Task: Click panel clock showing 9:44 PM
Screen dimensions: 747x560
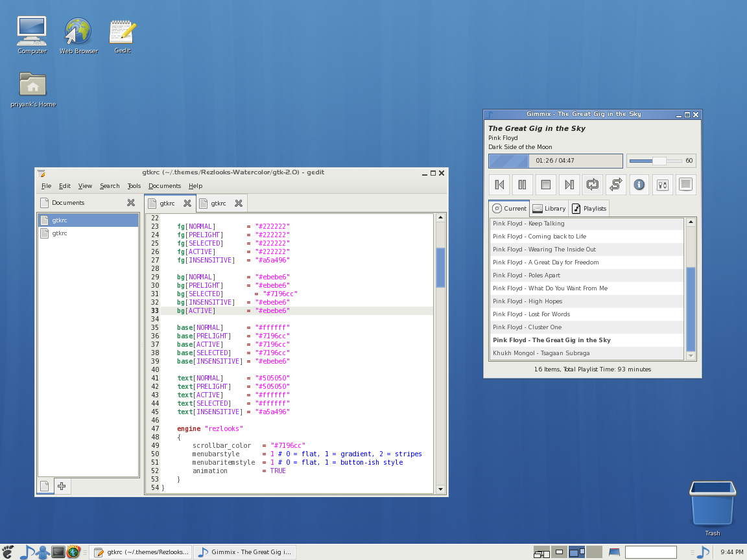Action: tap(731, 552)
